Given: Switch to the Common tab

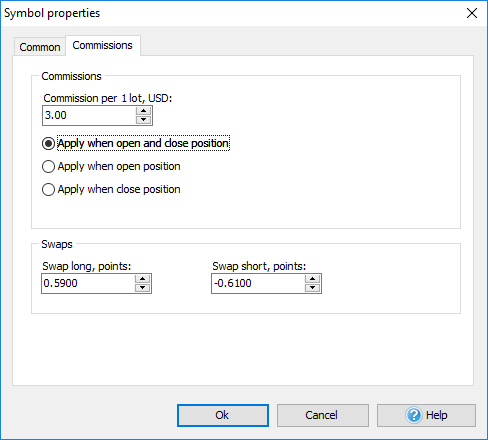Looking at the screenshot, I should (40, 47).
